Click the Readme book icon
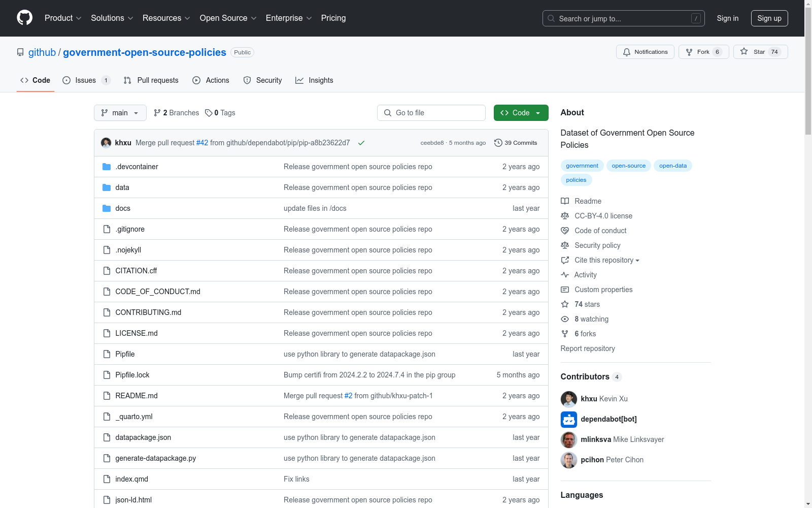The image size is (812, 508). [565, 201]
